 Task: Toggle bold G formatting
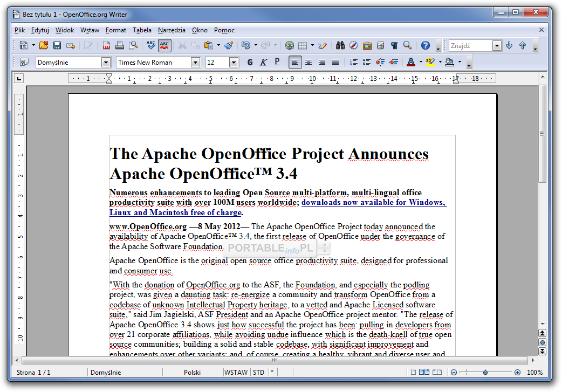pos(250,63)
